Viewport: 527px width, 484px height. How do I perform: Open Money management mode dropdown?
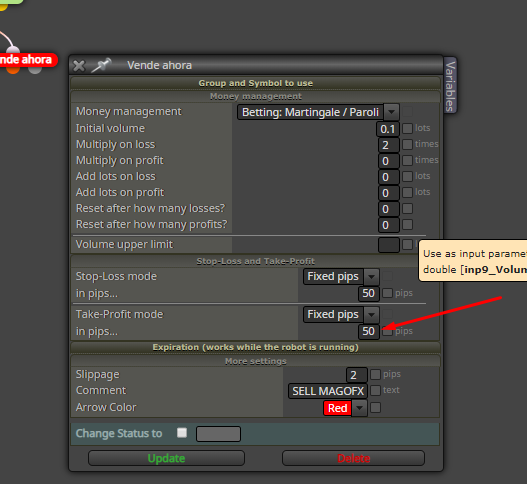318,112
